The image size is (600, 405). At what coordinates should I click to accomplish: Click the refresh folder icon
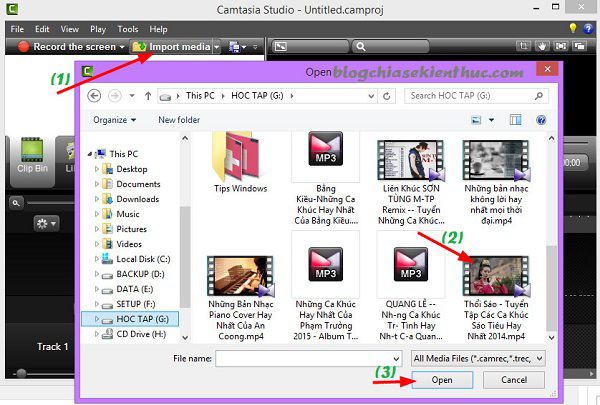[387, 96]
